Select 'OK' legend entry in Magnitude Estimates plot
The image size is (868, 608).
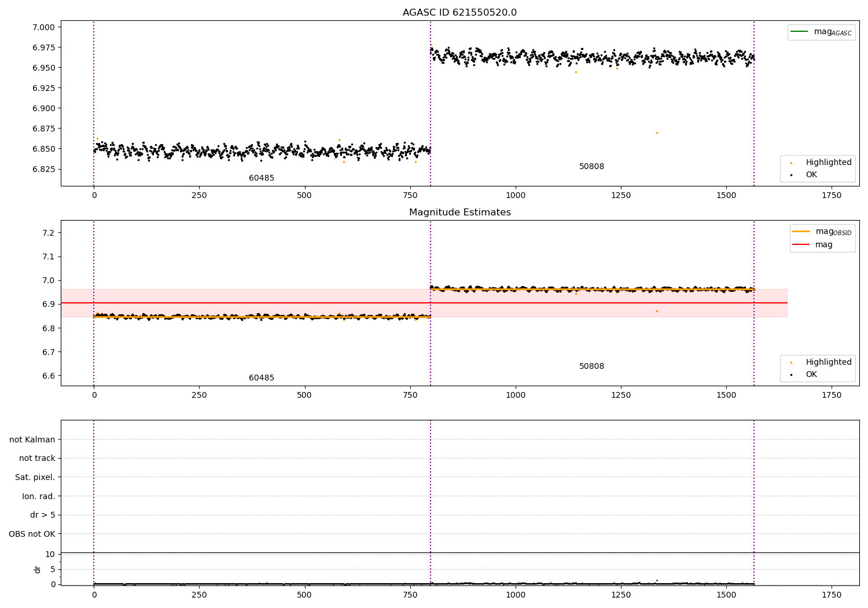coord(811,375)
